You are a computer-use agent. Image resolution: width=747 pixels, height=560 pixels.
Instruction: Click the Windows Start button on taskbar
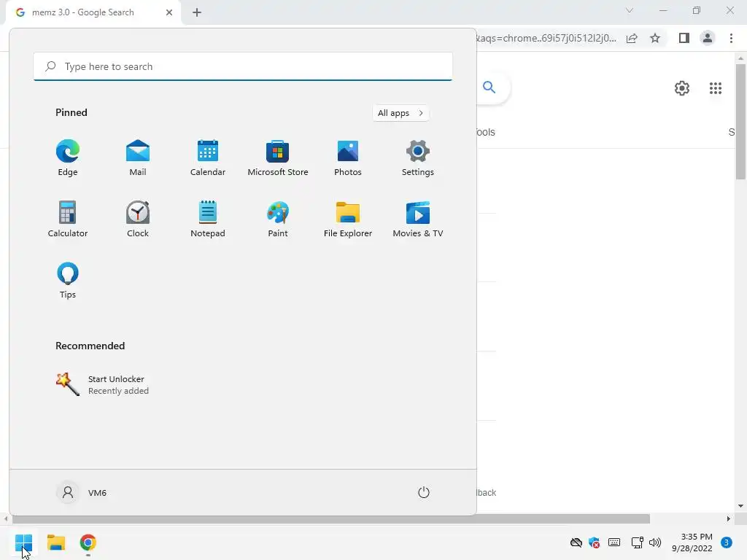[23, 542]
